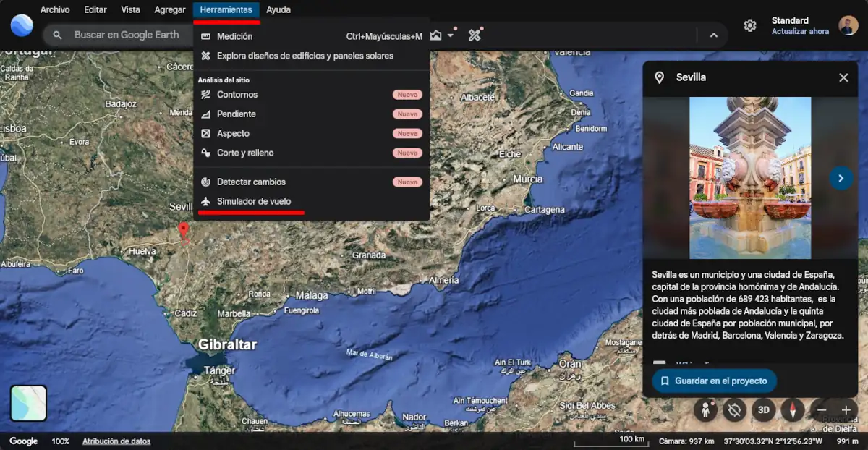The image size is (868, 450).
Task: Open the map style layers thumbnail
Action: tap(28, 403)
